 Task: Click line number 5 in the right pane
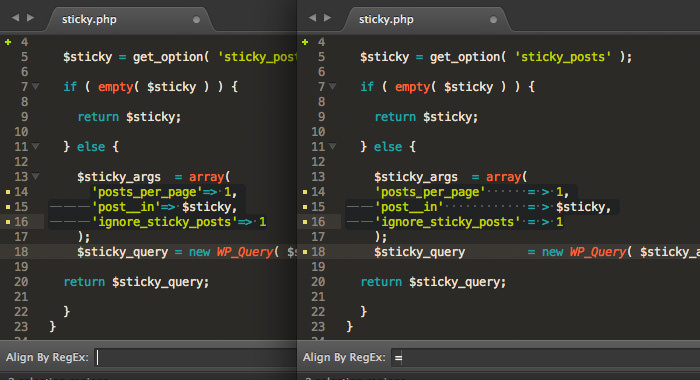coord(321,57)
